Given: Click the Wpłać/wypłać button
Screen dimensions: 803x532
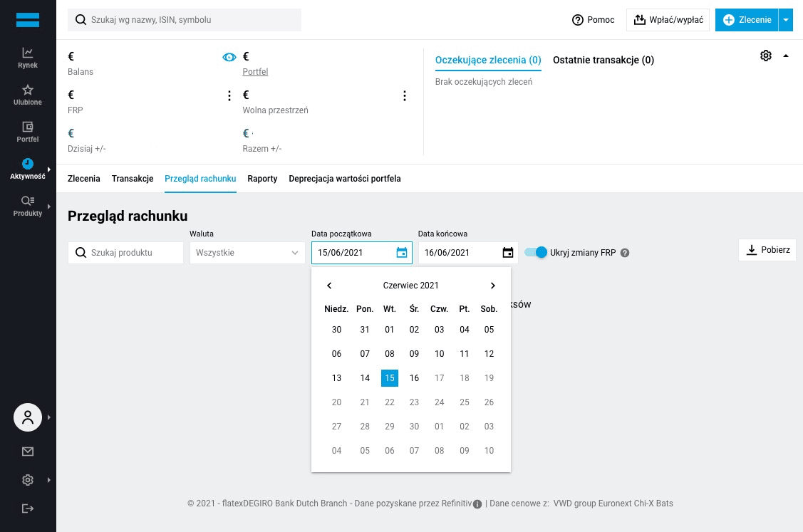Looking at the screenshot, I should tap(668, 20).
